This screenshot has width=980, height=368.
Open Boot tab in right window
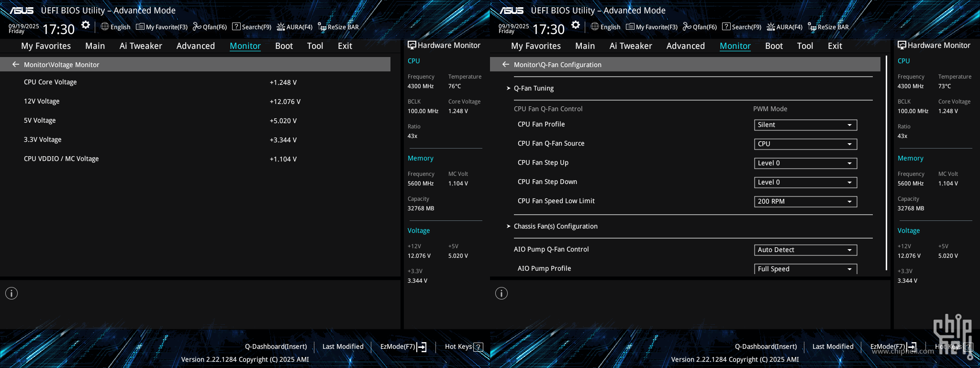pyautogui.click(x=774, y=46)
